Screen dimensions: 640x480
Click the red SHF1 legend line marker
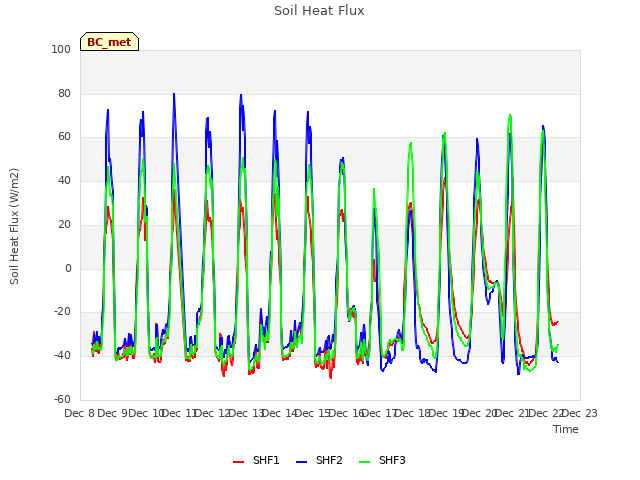238,461
